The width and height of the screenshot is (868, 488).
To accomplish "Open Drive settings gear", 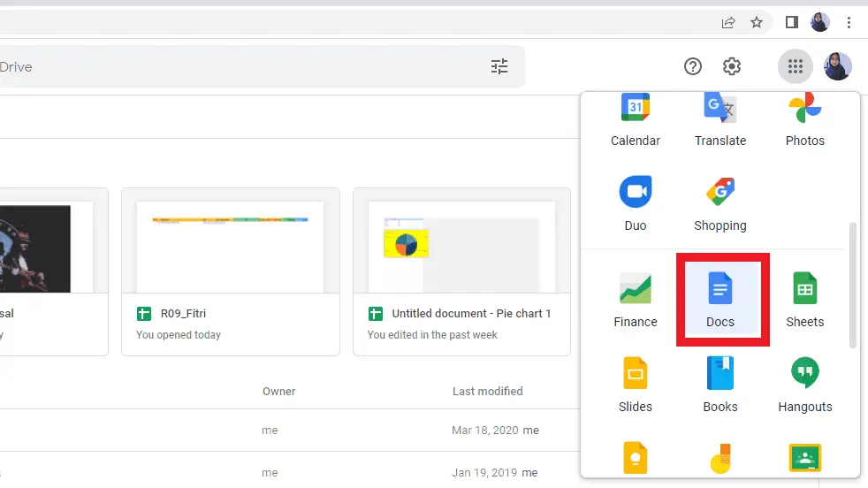I will (x=732, y=66).
